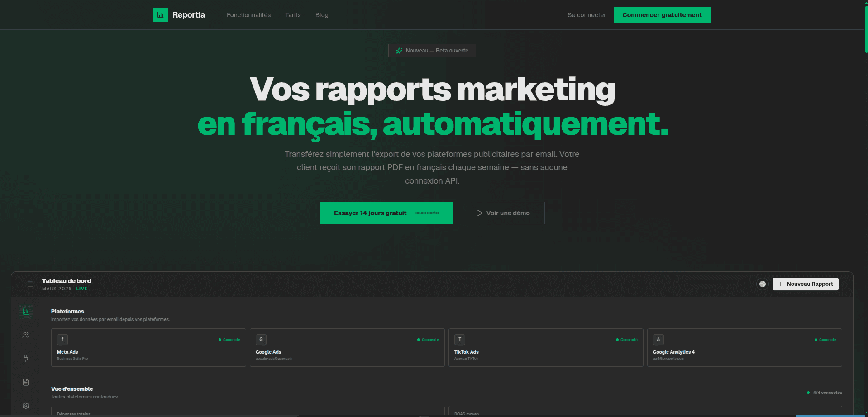Click Se connecter link
This screenshot has width=868, height=417.
[x=587, y=15]
